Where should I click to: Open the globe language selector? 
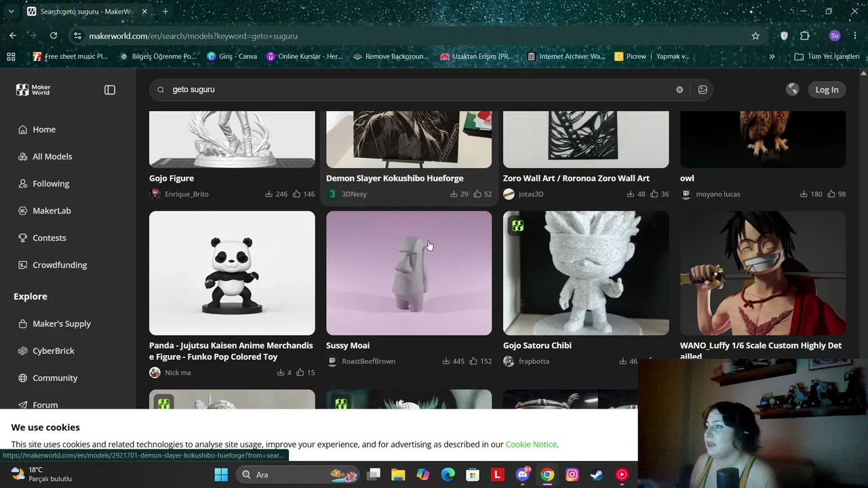[792, 89]
